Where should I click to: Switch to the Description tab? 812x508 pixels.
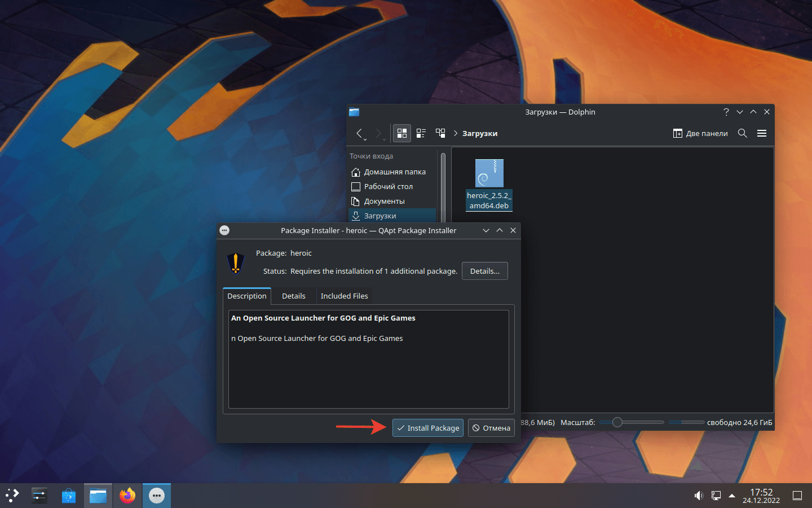point(247,296)
